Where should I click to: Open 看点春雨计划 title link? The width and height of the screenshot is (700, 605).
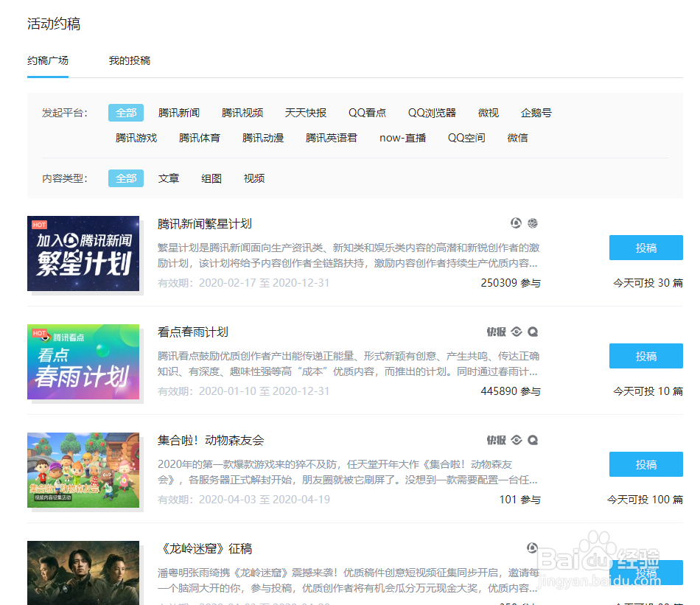coord(193,332)
